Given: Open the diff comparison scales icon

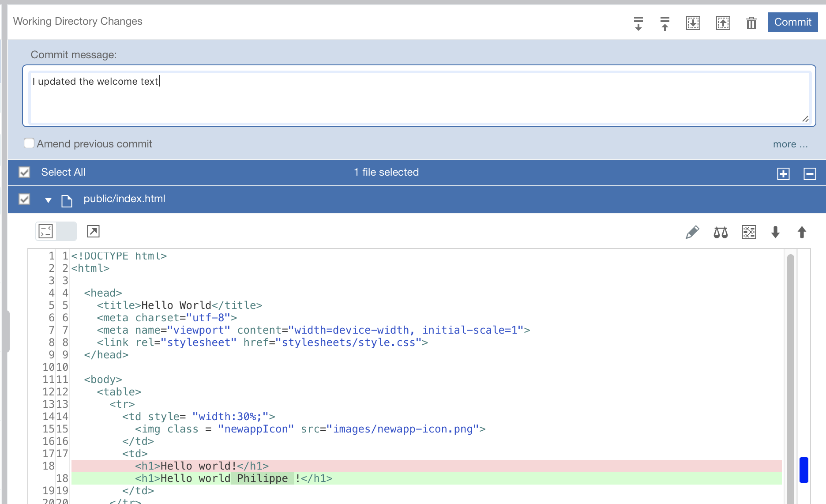Looking at the screenshot, I should tap(721, 232).
